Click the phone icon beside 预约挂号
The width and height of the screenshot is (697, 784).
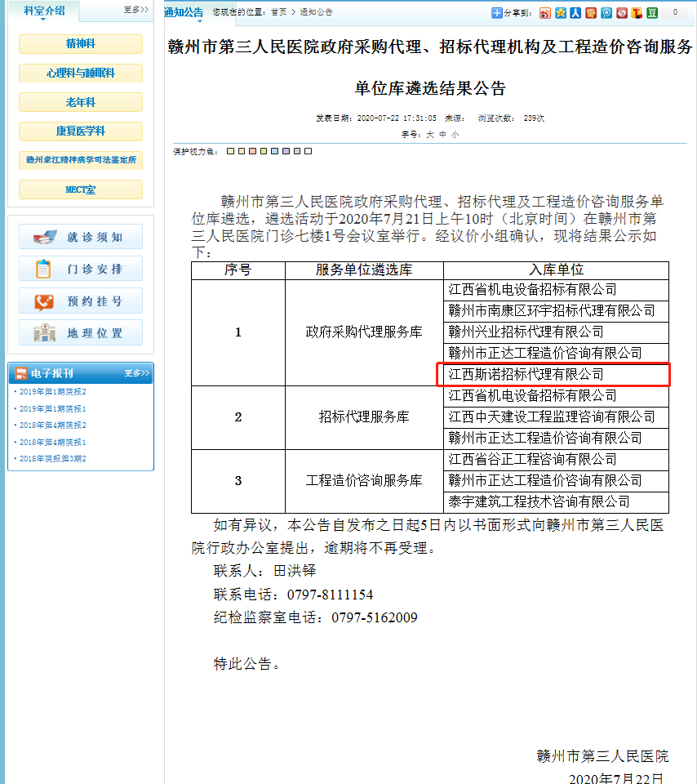coord(44,301)
